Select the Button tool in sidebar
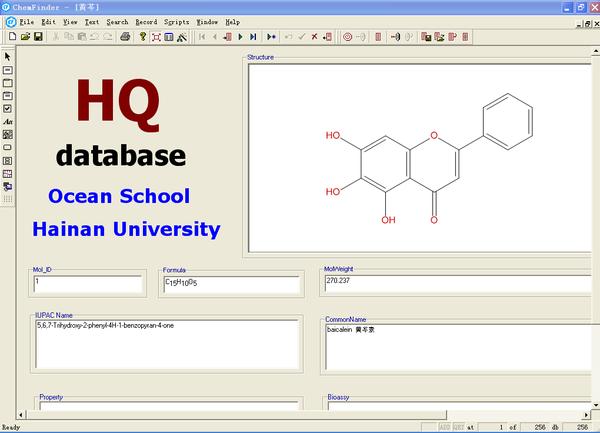 (8, 147)
